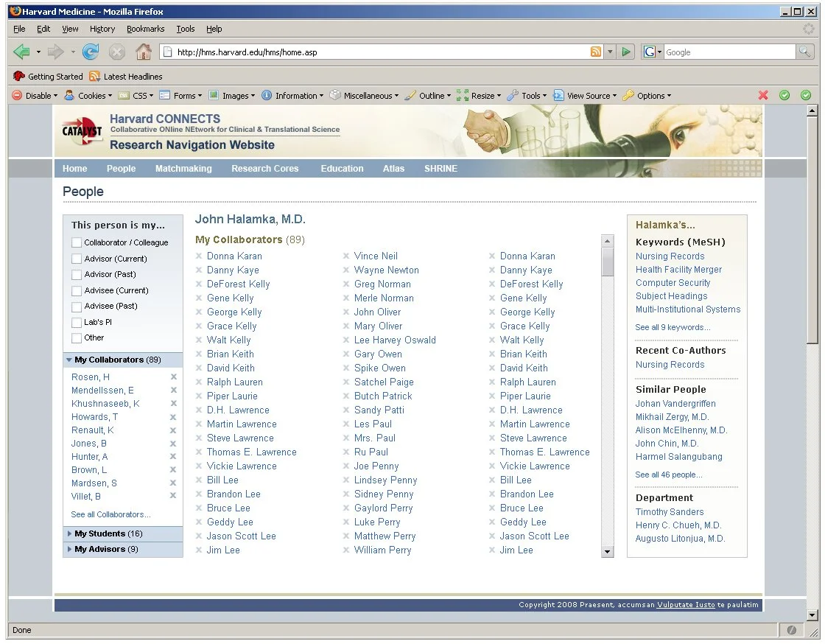
Task: Click the See all 46 people link
Action: pyautogui.click(x=668, y=475)
